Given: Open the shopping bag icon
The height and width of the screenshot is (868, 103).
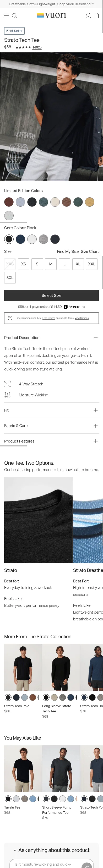Looking at the screenshot, I should tap(97, 15).
